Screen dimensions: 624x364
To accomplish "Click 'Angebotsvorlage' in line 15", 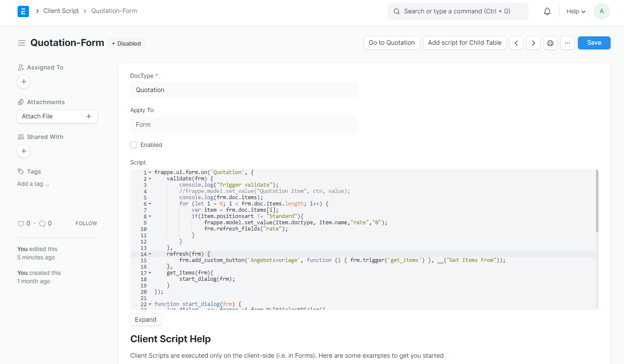I will pyautogui.click(x=274, y=260).
